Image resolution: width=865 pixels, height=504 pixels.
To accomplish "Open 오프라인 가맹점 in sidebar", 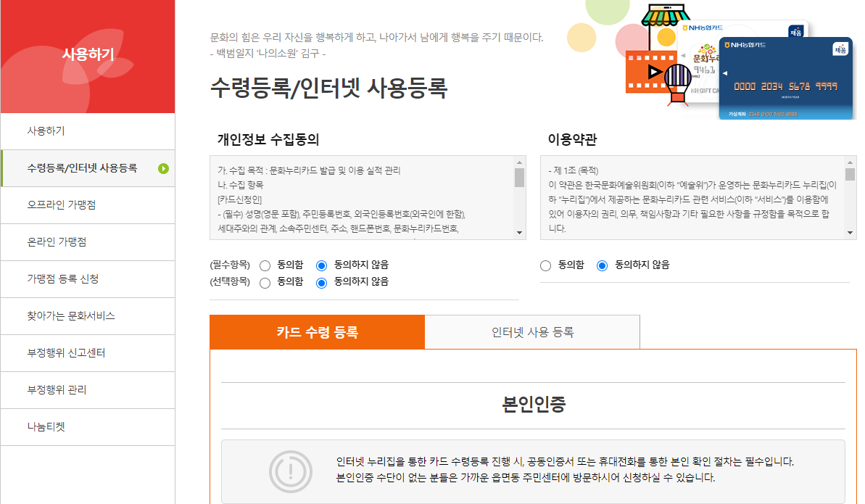I will point(88,205).
